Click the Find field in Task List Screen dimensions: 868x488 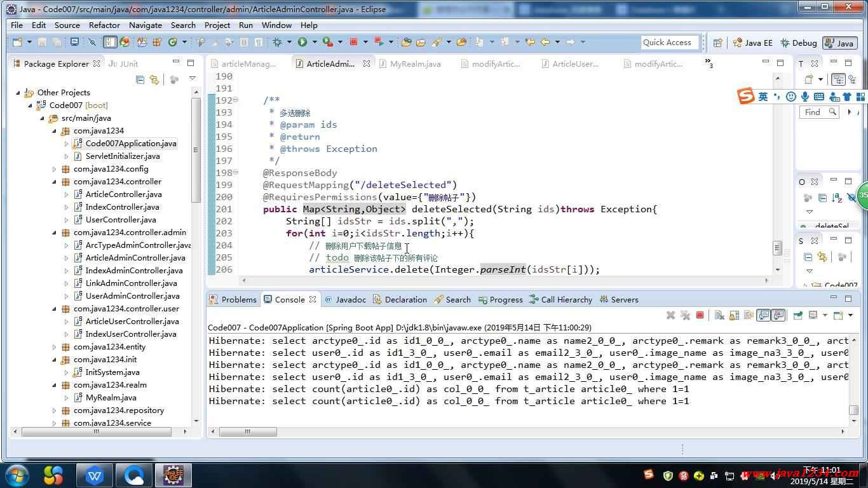[x=820, y=112]
